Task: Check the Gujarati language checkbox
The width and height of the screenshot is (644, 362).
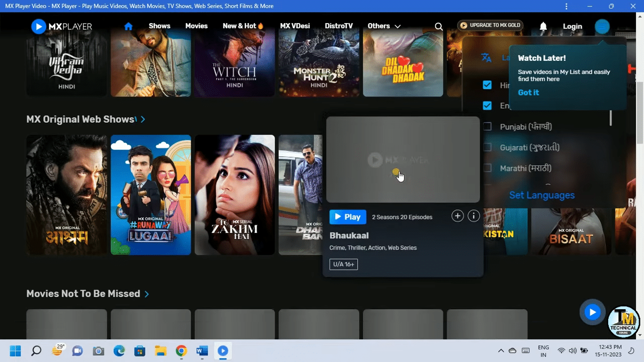Action: coord(487,147)
